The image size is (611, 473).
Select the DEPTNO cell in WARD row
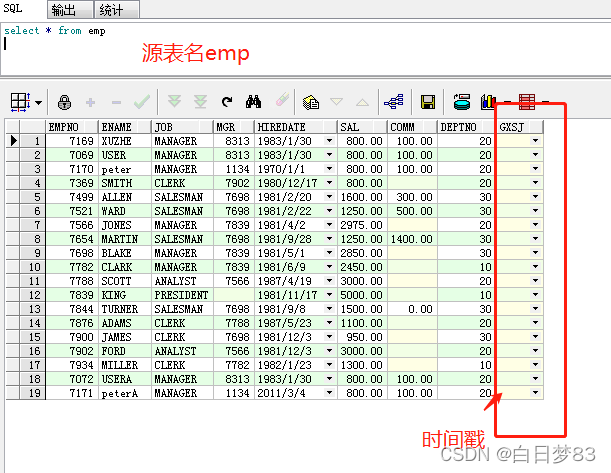(x=466, y=211)
